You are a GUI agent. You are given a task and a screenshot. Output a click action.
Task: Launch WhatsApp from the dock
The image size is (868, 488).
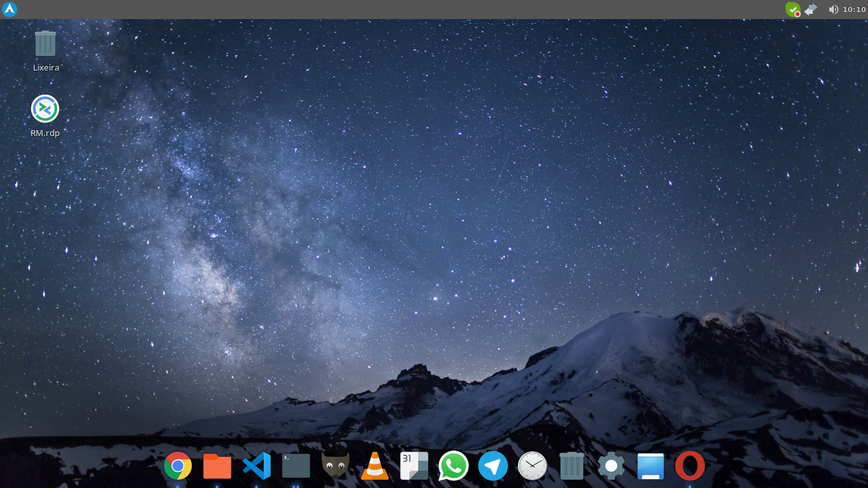click(x=454, y=466)
